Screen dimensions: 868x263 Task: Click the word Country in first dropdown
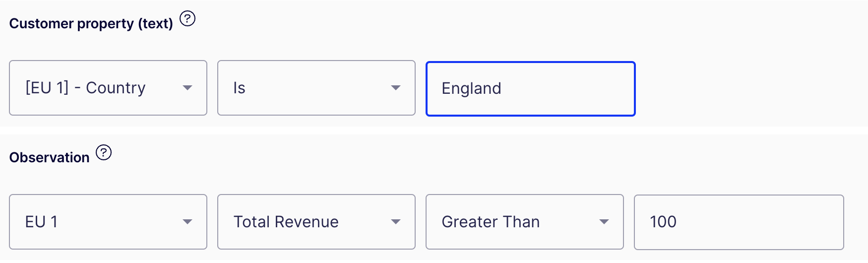pos(116,88)
